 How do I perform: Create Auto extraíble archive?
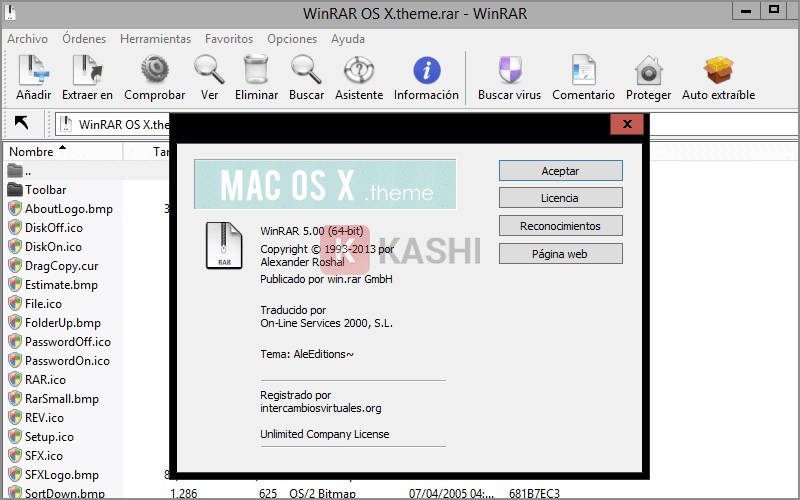(718, 69)
